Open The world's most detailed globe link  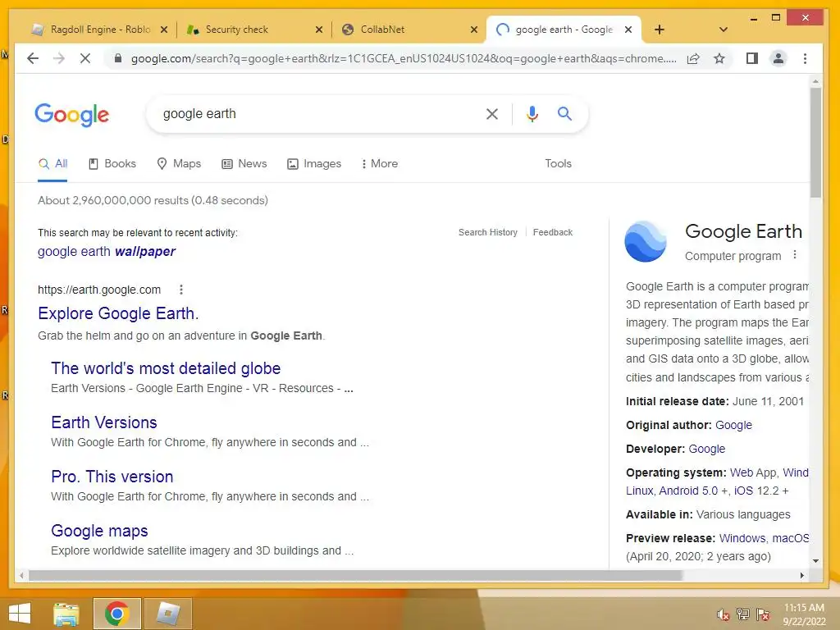[x=166, y=368]
